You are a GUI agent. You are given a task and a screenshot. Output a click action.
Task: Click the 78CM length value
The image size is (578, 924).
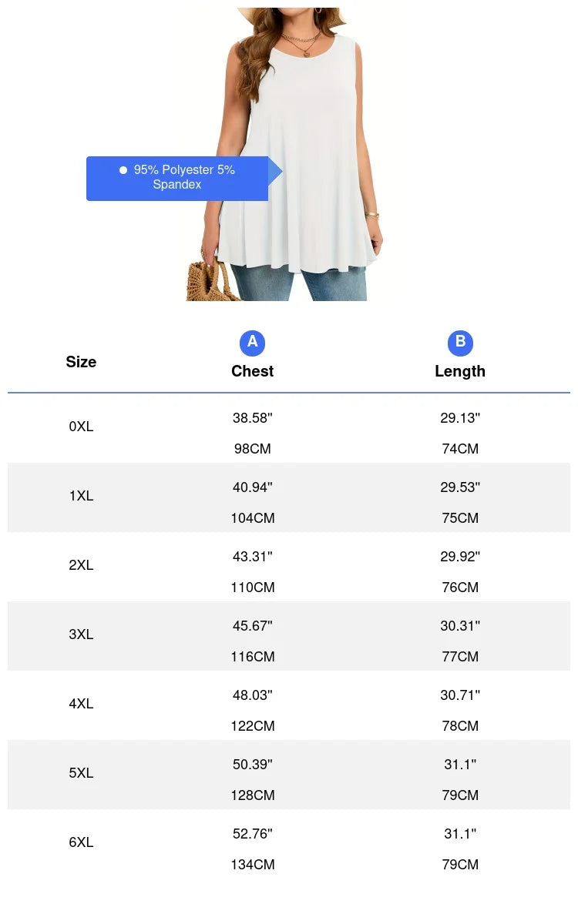[460, 726]
